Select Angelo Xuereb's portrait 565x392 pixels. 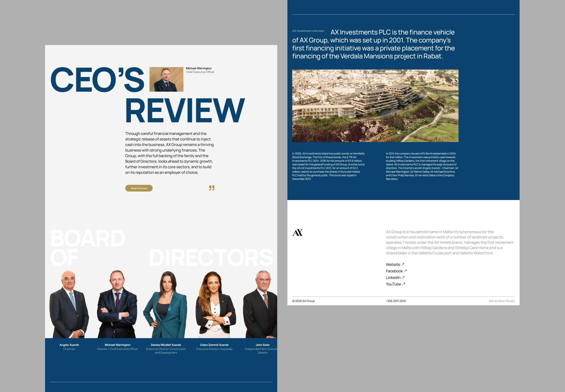[69, 305]
